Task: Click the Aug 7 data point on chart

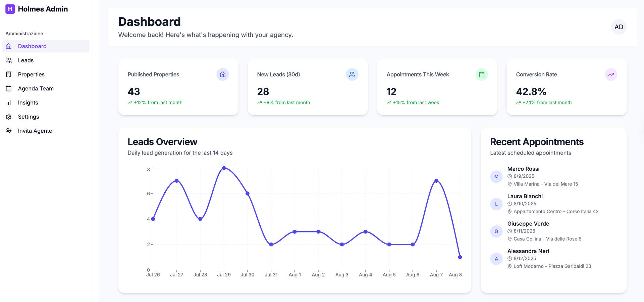Action: (436, 181)
